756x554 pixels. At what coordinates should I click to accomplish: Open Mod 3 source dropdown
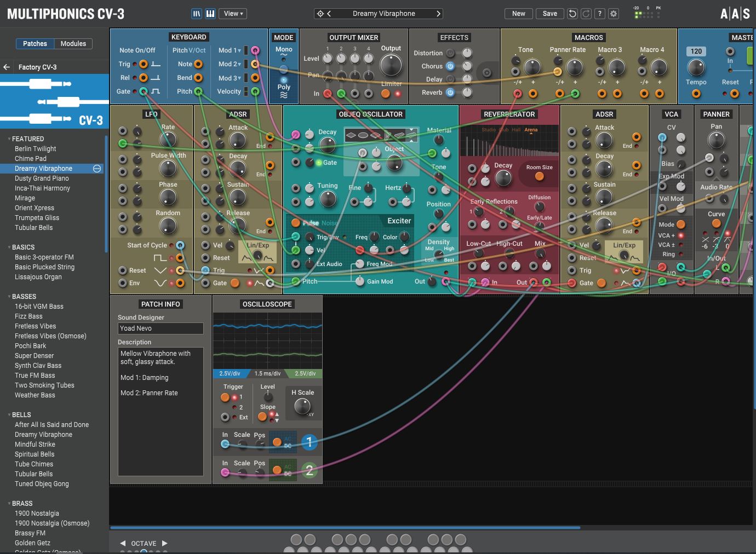click(x=230, y=78)
